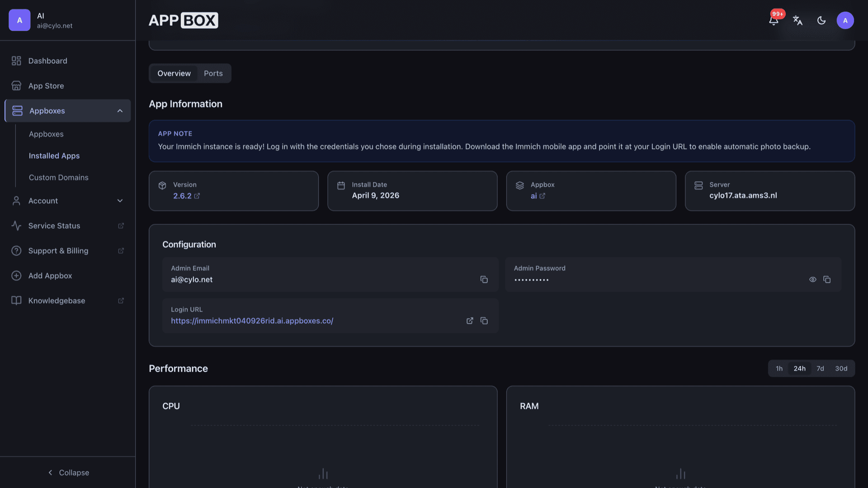Viewport: 868px width, 488px height.
Task: Expand the Account sidebar section
Action: click(x=120, y=201)
